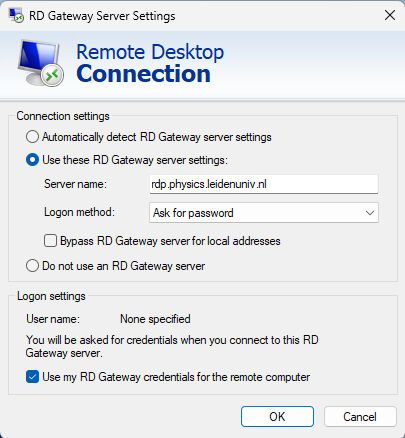The image size is (405, 438).
Task: Select Use these RD Gateway server settings
Action: click(x=32, y=160)
